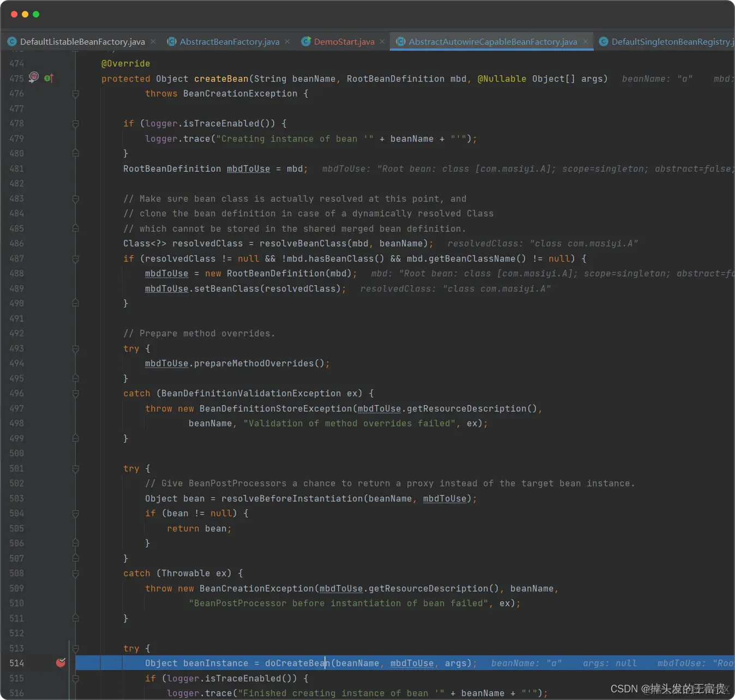This screenshot has width=735, height=700.
Task: Click the fold end marker on line 499
Action: pyautogui.click(x=76, y=438)
